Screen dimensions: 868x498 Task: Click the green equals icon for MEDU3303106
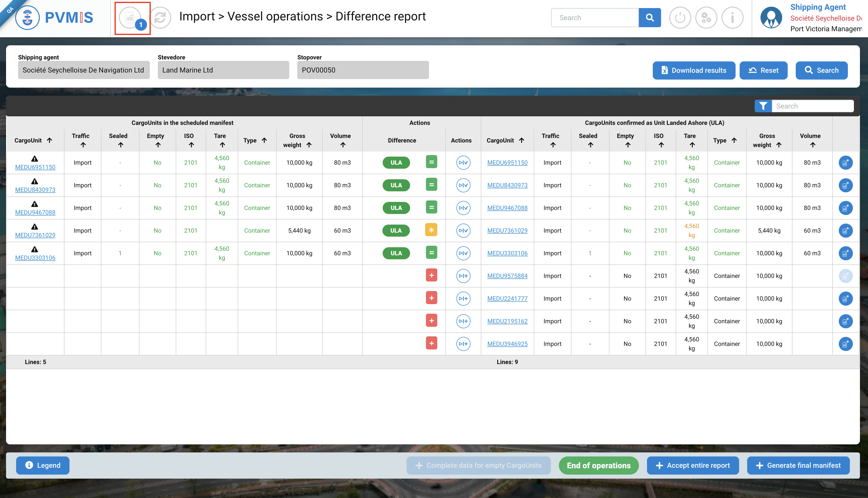(431, 253)
